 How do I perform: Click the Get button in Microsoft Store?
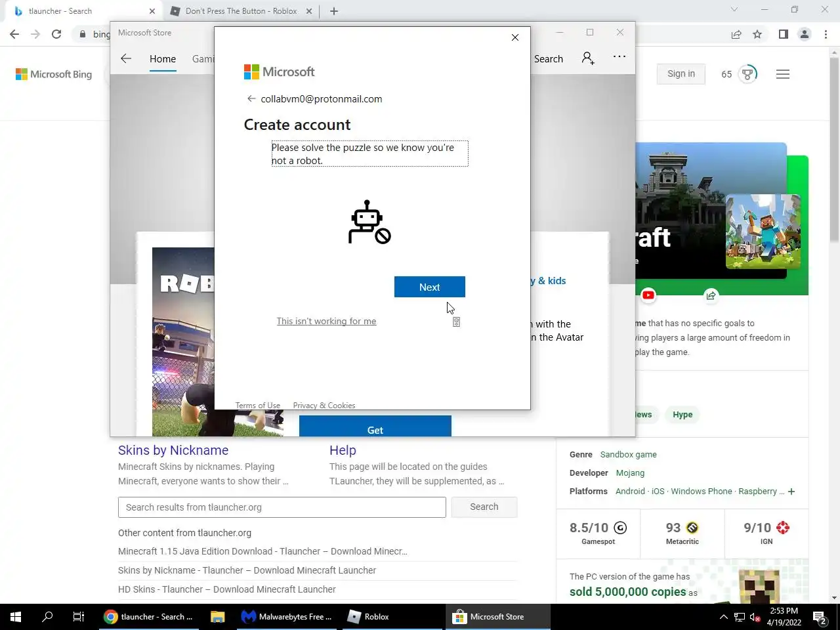coord(375,427)
